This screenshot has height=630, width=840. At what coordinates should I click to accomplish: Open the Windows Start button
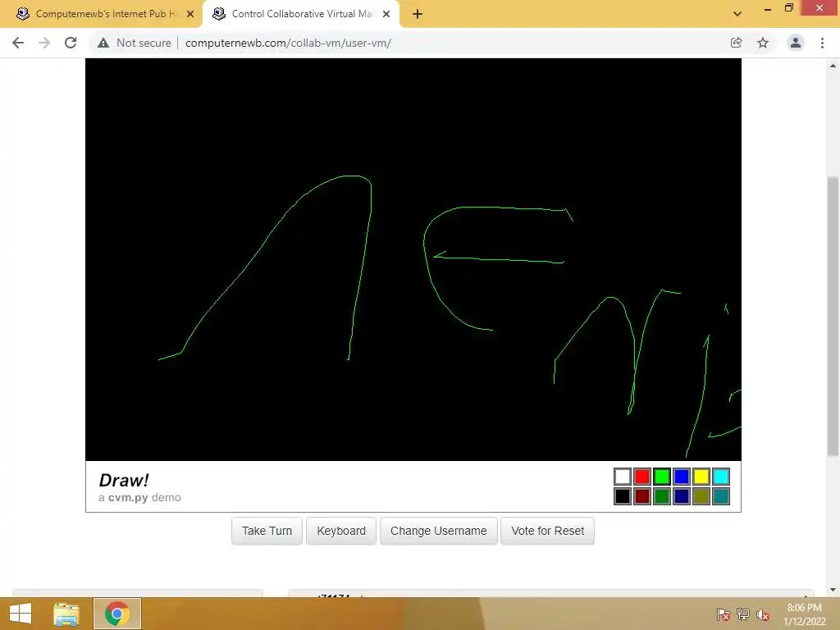tap(21, 614)
